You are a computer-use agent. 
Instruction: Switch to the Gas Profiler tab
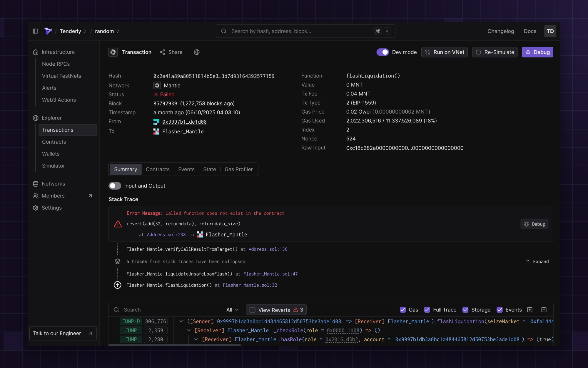point(238,169)
